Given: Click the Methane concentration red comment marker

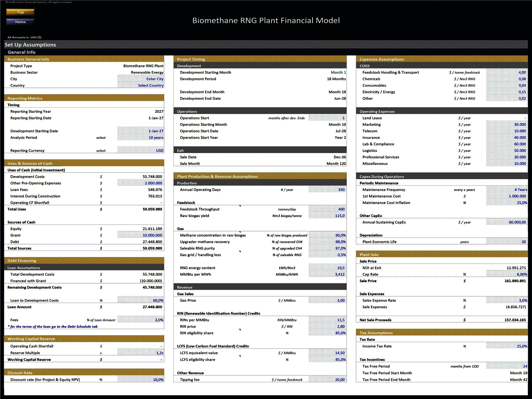Looking at the screenshot, I should pyautogui.click(x=240, y=232).
